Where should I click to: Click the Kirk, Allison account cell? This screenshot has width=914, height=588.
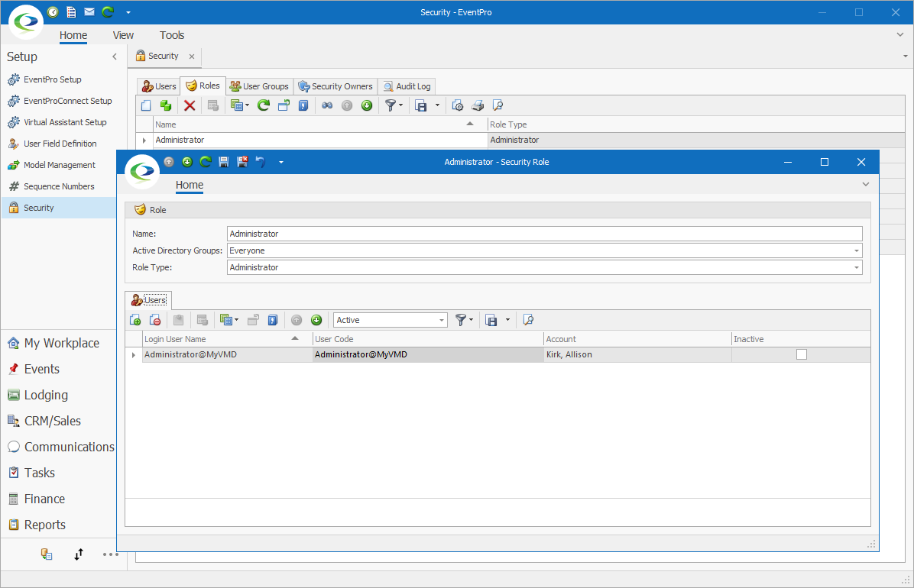tap(637, 354)
